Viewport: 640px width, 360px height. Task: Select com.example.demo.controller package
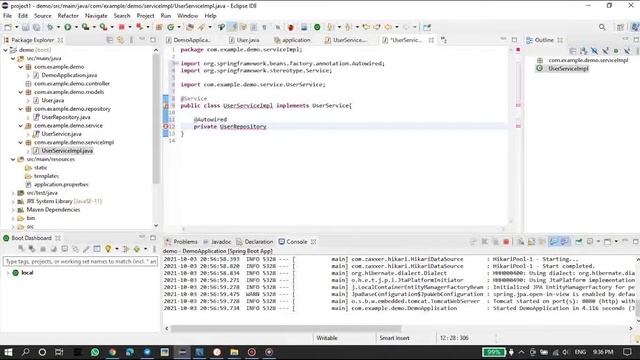(72, 83)
